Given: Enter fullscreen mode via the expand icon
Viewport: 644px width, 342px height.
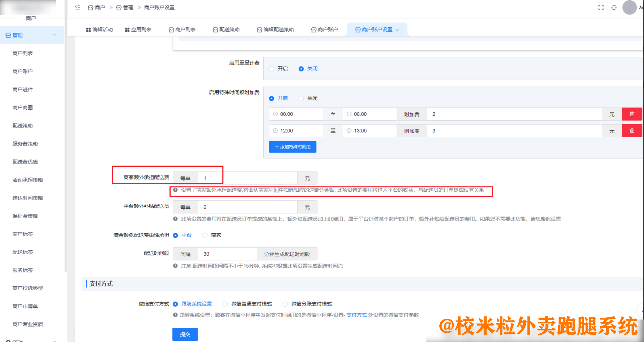Looking at the screenshot, I should click(601, 7).
